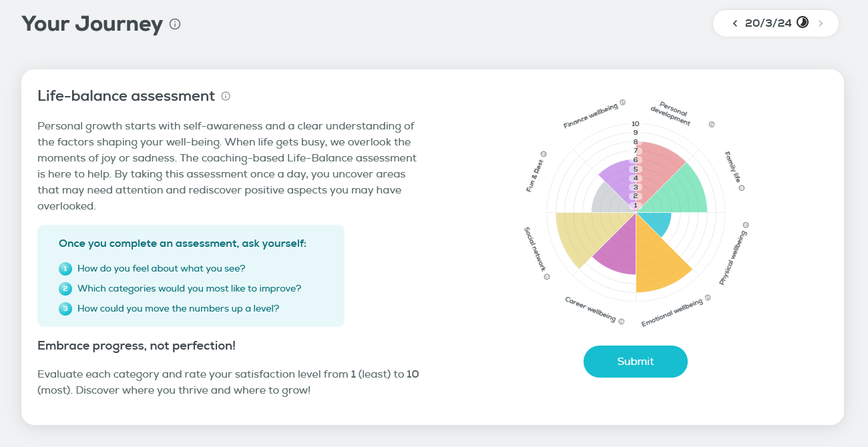This screenshot has height=447, width=868.
Task: Click the Social network info icon
Action: click(547, 276)
